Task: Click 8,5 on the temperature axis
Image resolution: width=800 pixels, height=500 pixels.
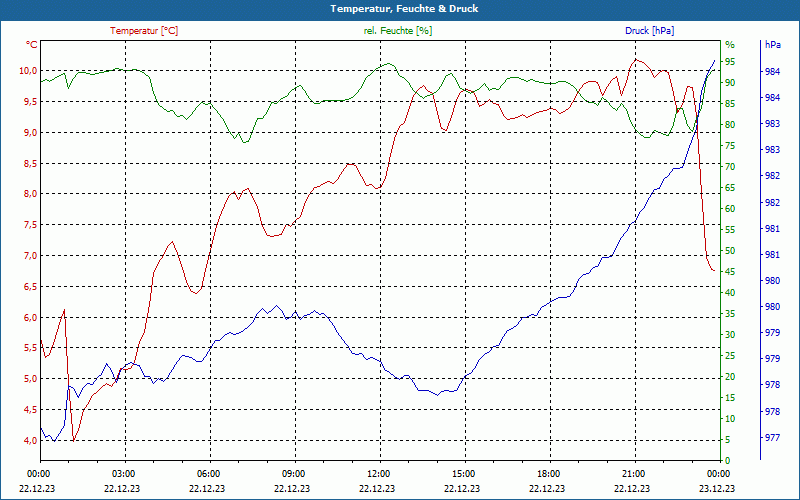Action: coord(31,163)
